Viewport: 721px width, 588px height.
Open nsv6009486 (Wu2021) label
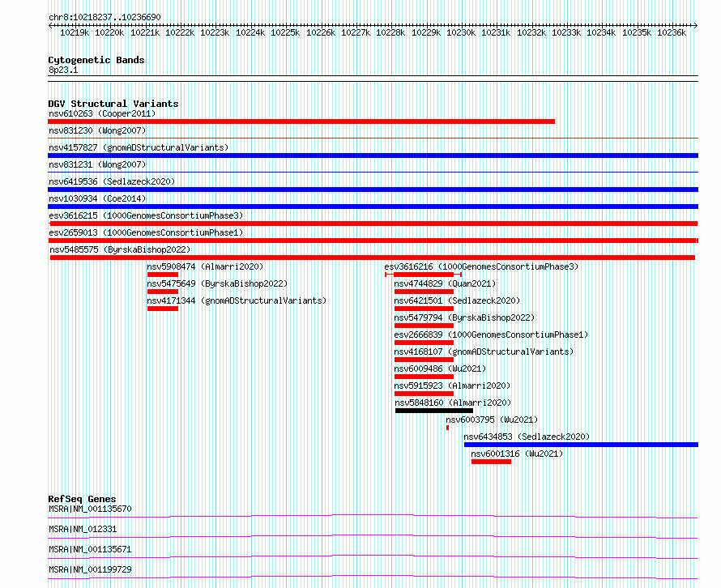point(440,369)
